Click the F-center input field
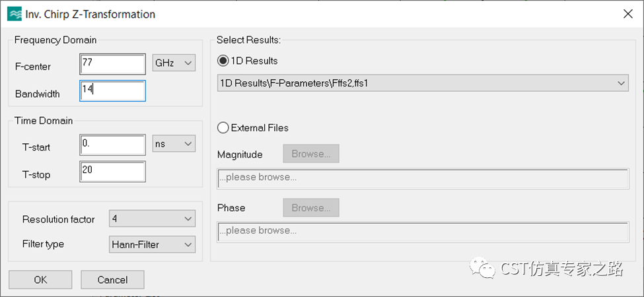644x297 pixels. coord(112,64)
